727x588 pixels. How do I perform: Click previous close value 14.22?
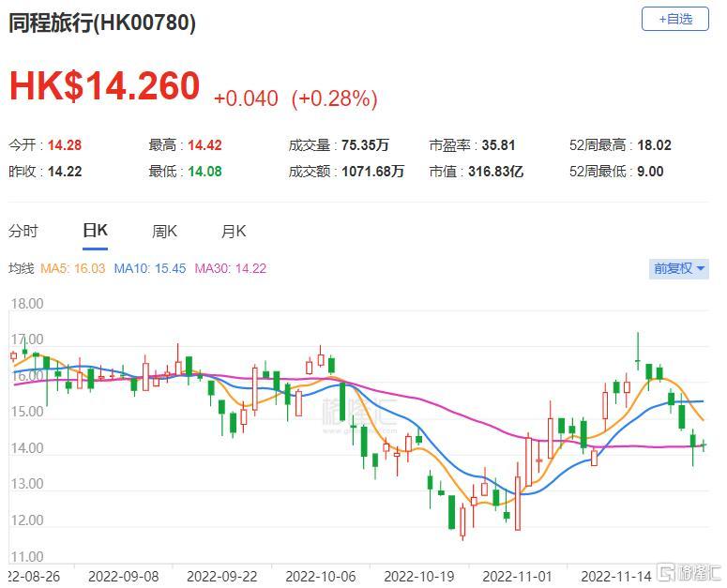[65, 172]
